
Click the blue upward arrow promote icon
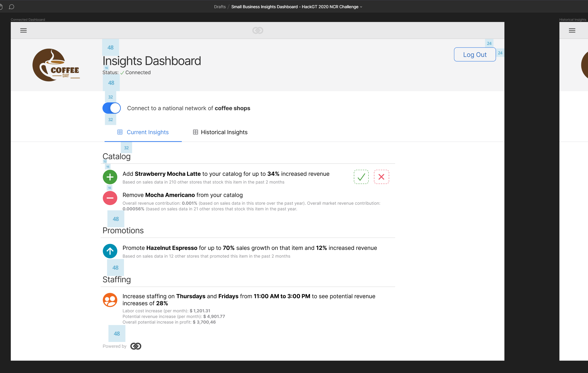click(110, 251)
